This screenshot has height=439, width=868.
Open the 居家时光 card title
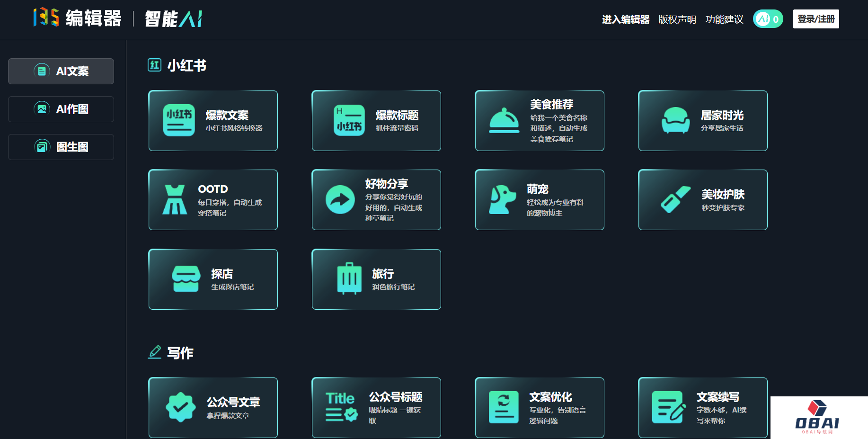click(722, 115)
